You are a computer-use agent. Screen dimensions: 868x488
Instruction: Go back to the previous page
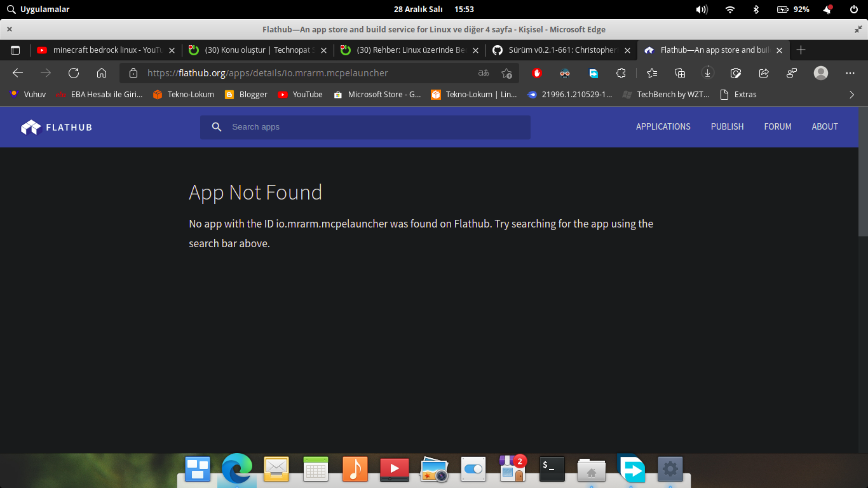18,73
